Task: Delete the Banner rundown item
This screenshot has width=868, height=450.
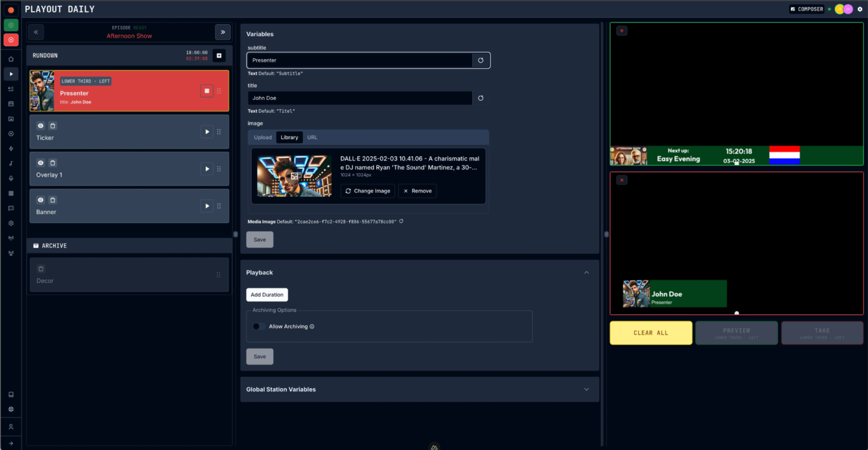Action: click(x=53, y=200)
